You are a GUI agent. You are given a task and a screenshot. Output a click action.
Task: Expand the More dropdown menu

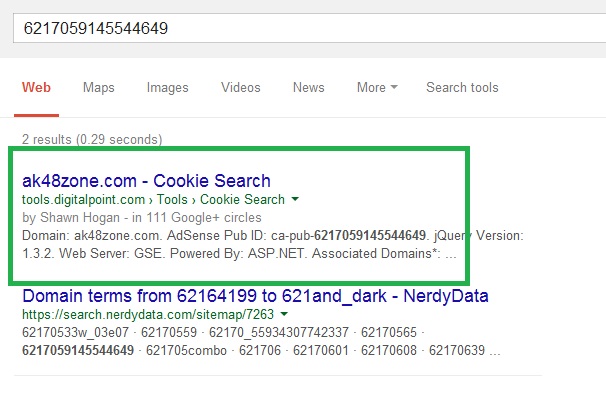tap(377, 87)
